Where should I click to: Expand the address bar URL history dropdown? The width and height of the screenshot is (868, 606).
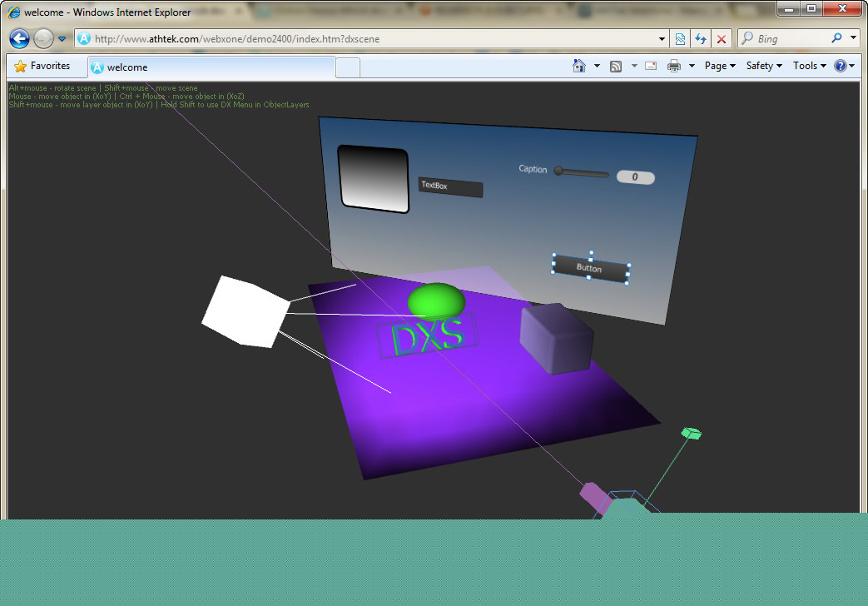click(x=662, y=38)
